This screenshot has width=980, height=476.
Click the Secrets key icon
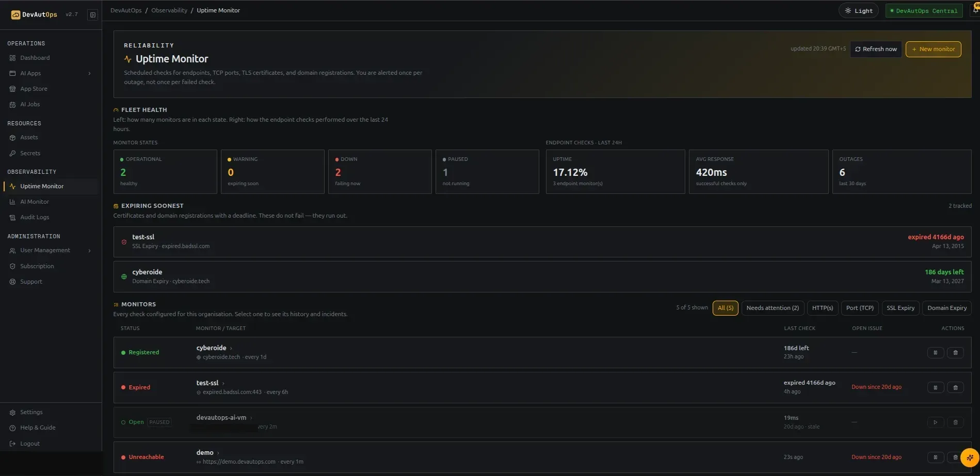(x=12, y=153)
